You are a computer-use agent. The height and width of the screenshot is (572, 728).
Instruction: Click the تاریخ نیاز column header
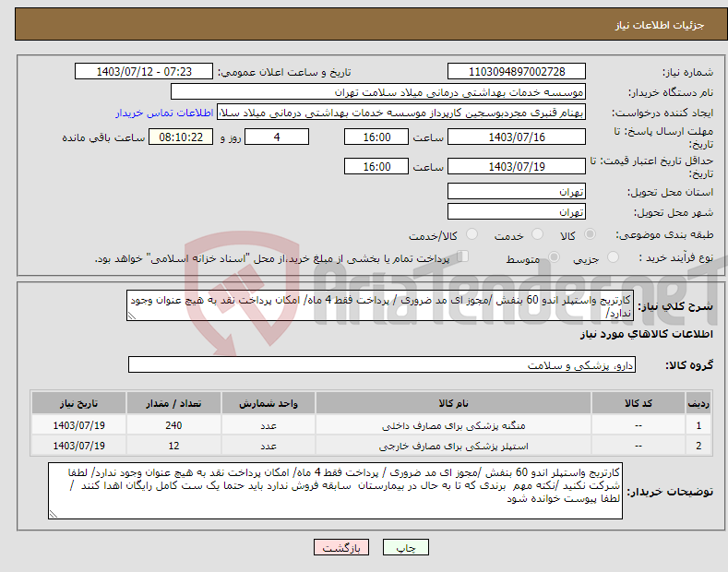coord(78,403)
